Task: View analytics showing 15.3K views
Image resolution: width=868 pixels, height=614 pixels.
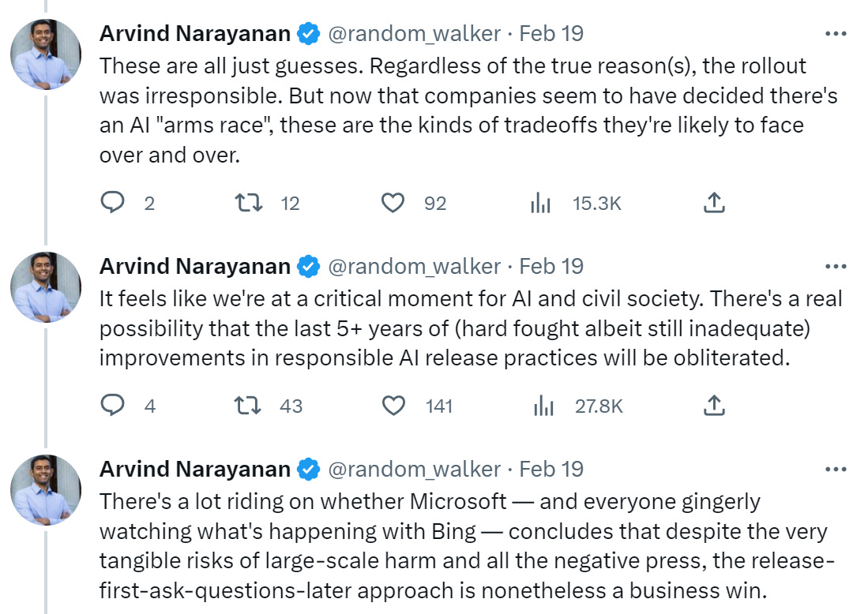Action: (x=541, y=203)
